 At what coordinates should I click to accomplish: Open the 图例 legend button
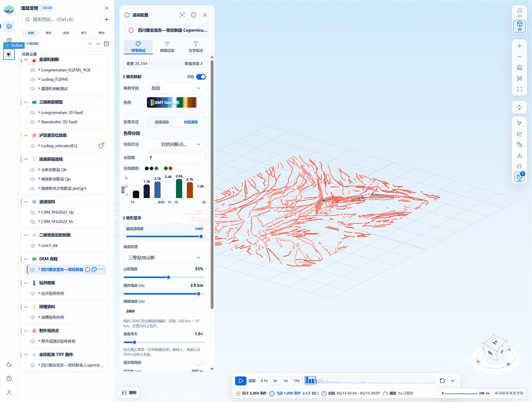click(x=129, y=393)
